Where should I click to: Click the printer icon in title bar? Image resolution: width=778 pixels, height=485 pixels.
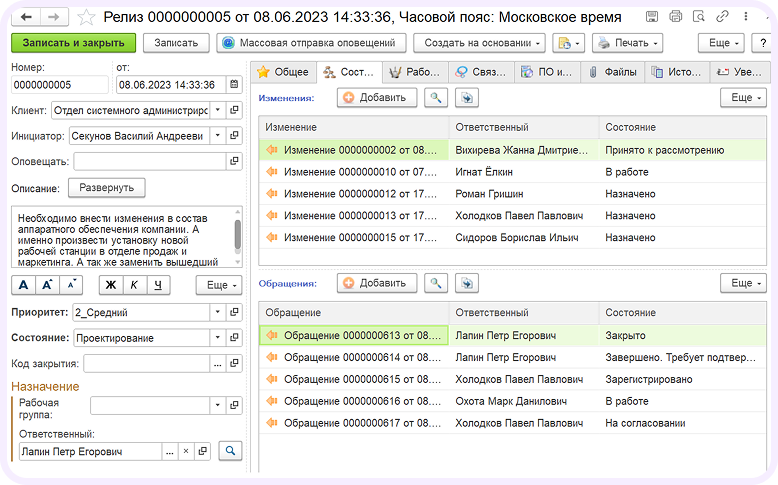click(675, 16)
